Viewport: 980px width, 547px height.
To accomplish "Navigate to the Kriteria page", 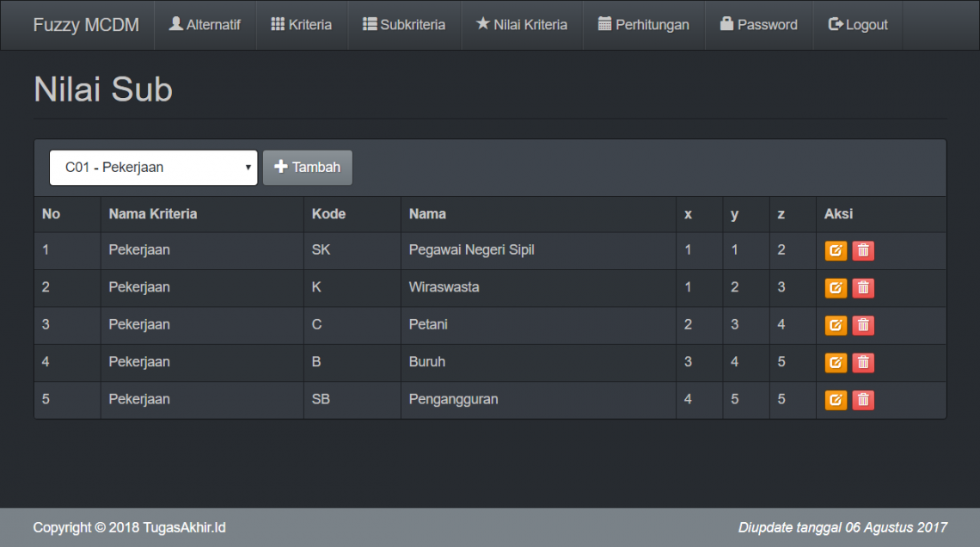I will point(301,25).
